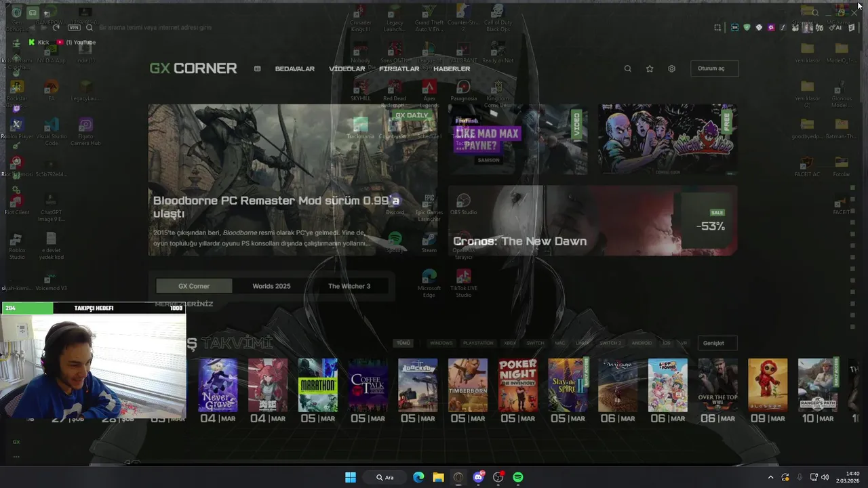
Task: Open the GX Corner settings gear
Action: [671, 68]
